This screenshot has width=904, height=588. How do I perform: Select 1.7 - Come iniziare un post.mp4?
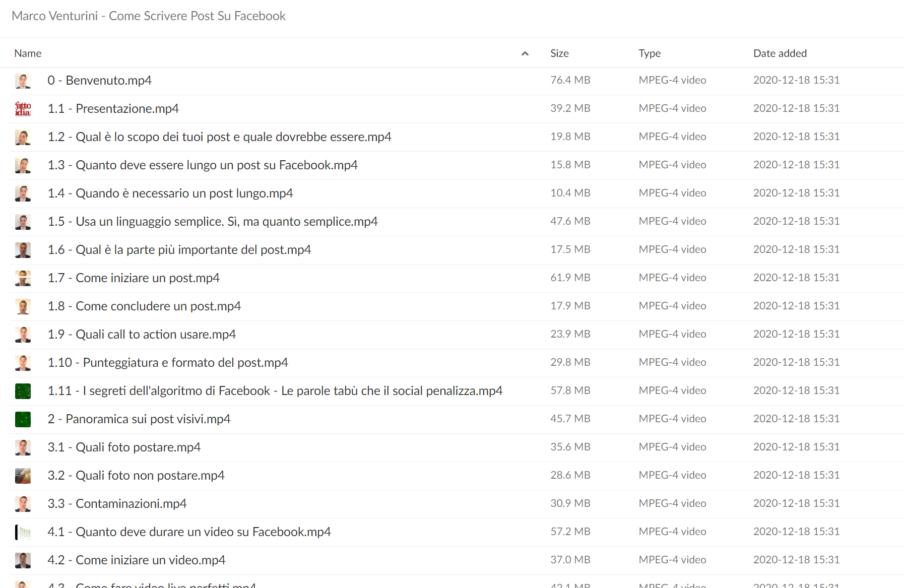pyautogui.click(x=134, y=278)
